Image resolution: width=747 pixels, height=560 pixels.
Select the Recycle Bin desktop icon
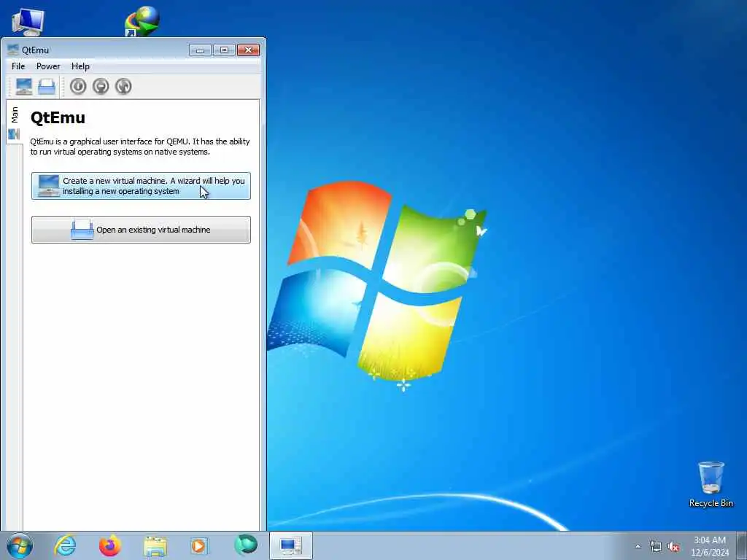711,485
